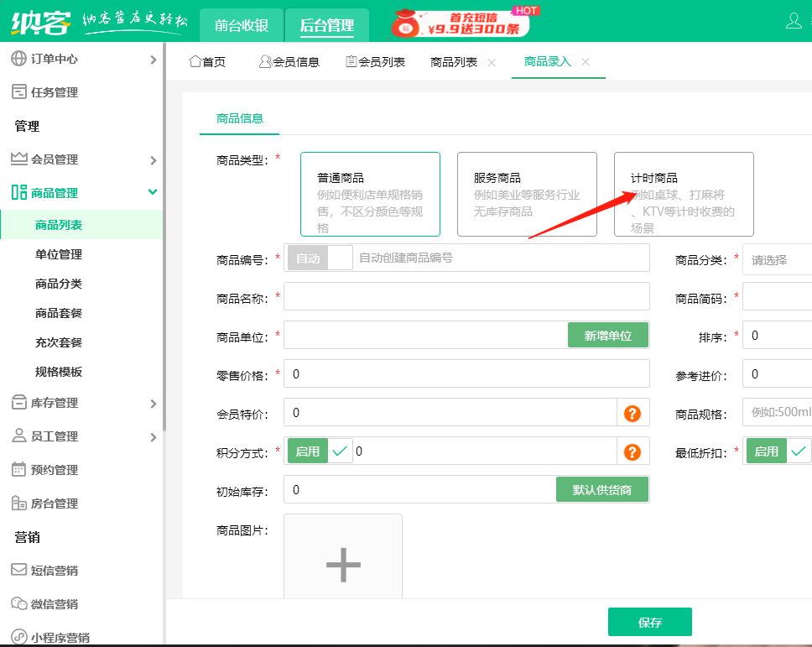
Task: Open the 订单中心 order center icon
Action: [18, 59]
